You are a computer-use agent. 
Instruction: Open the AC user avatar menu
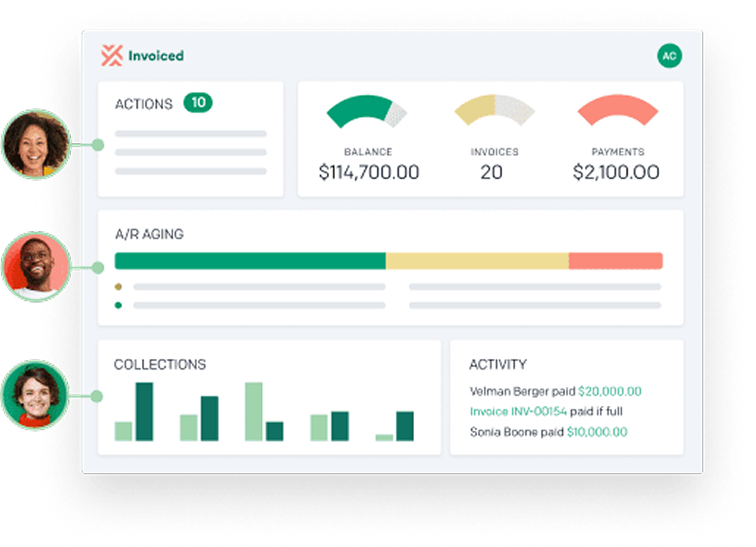pyautogui.click(x=669, y=56)
